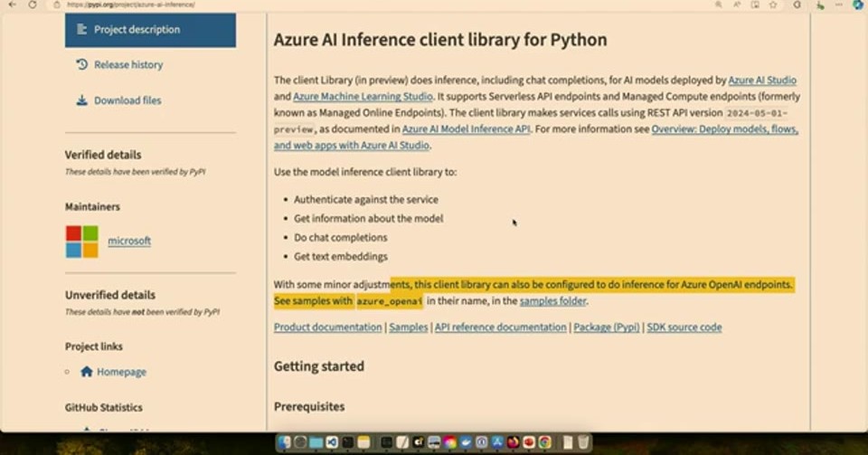Open the API reference documentation link

click(x=500, y=327)
